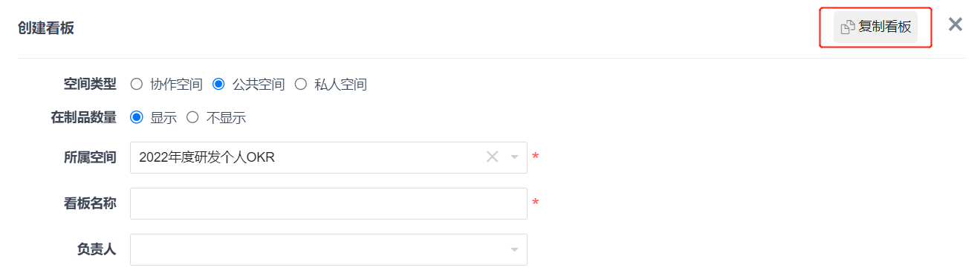The image size is (980, 273).
Task: Click the 在制品数量 field label
Action: (83, 116)
